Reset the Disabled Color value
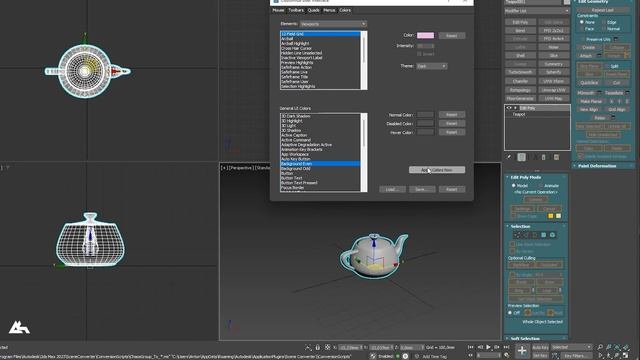The width and height of the screenshot is (640, 360). 451,123
